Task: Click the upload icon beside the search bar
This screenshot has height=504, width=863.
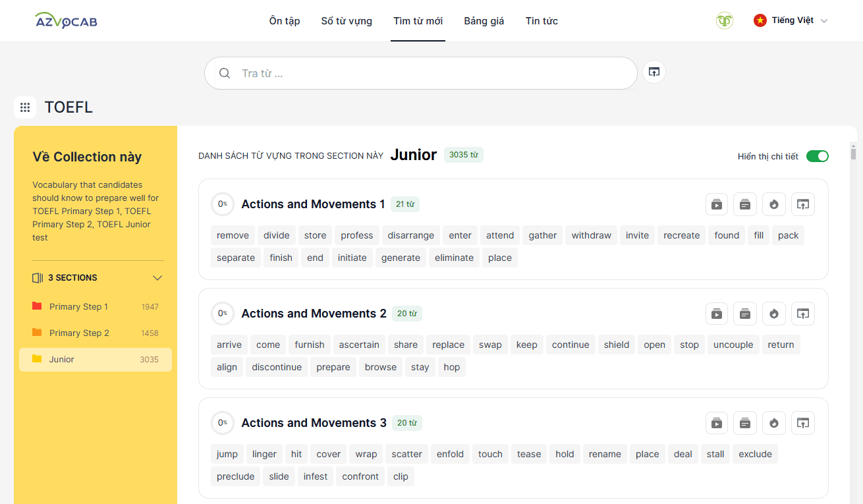Action: click(x=654, y=72)
